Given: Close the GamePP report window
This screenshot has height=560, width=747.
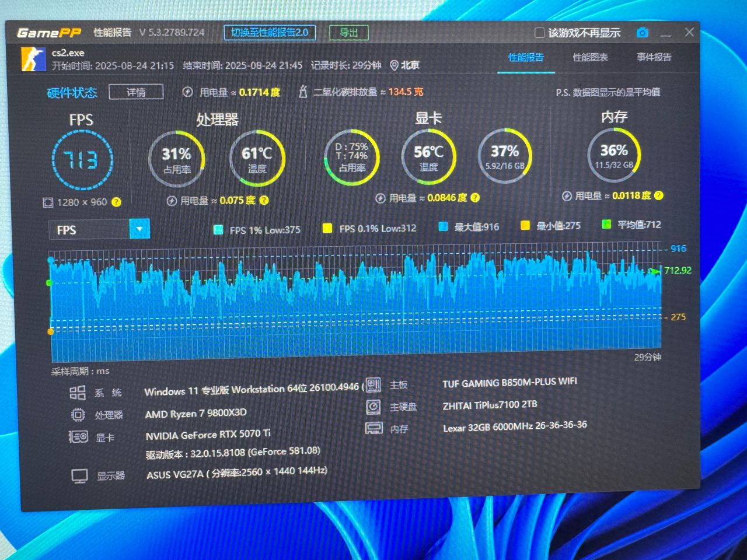Looking at the screenshot, I should pos(689,32).
